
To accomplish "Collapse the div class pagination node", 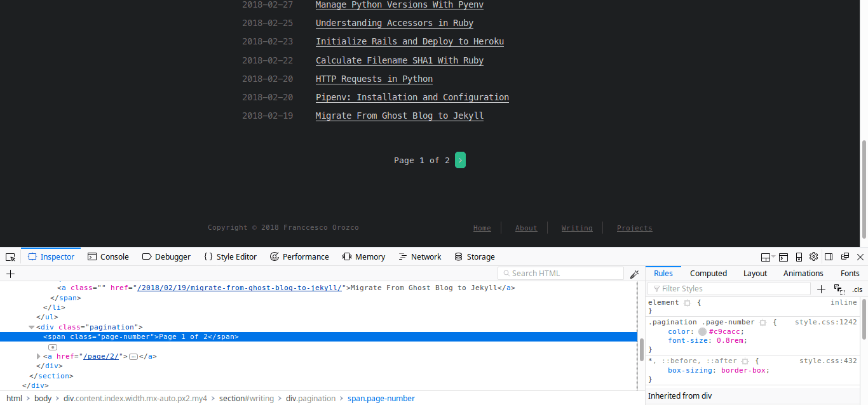I will click(x=32, y=328).
